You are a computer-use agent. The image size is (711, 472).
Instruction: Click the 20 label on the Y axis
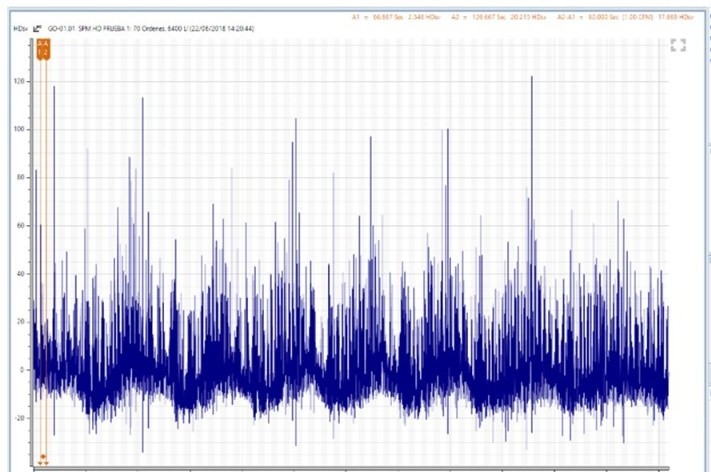click(x=19, y=321)
